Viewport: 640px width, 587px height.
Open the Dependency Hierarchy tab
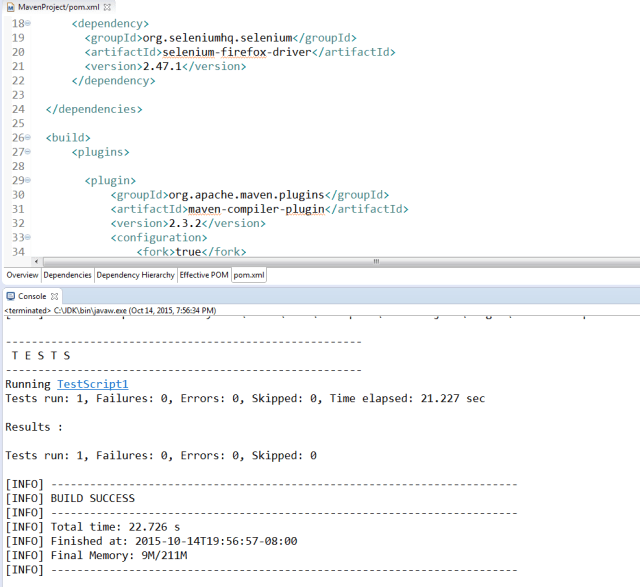(135, 275)
